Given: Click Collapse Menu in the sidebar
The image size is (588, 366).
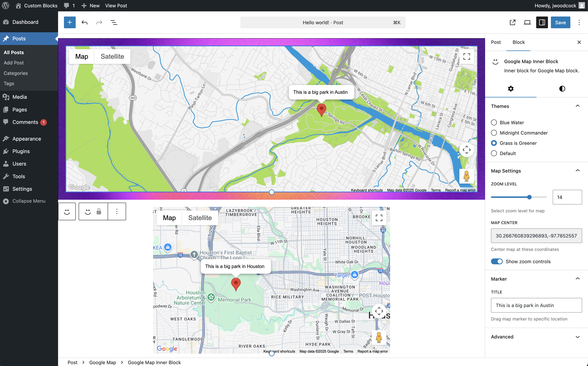Looking at the screenshot, I should coord(29,201).
